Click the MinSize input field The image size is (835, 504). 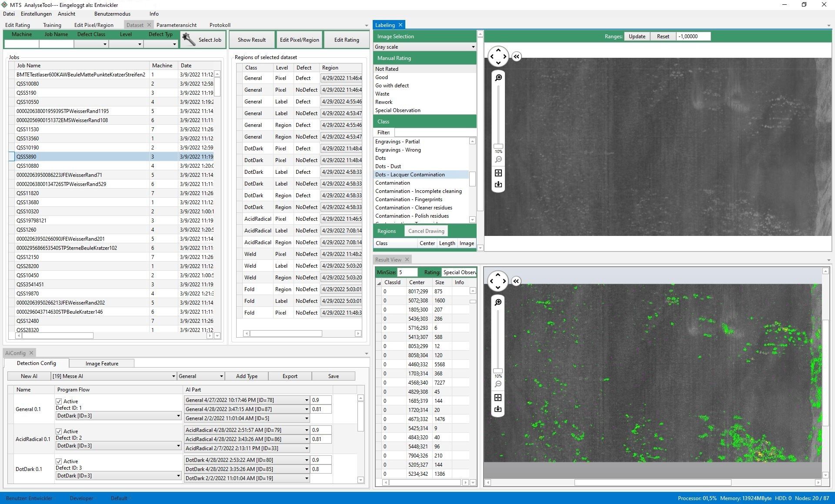pos(407,272)
